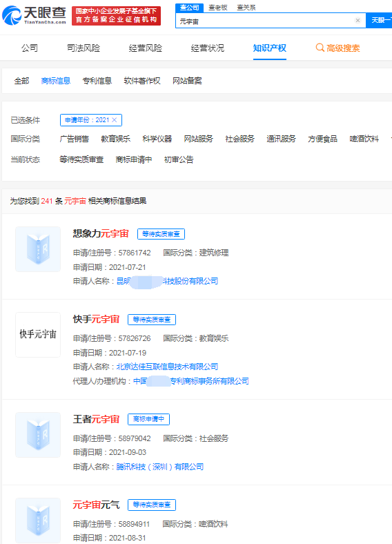392x544 pixels.
Task: Click the registration number 58894911
Action: [134, 524]
